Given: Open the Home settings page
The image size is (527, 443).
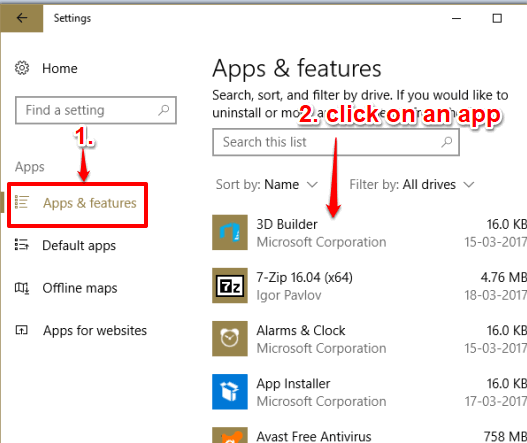Looking at the screenshot, I should (60, 68).
